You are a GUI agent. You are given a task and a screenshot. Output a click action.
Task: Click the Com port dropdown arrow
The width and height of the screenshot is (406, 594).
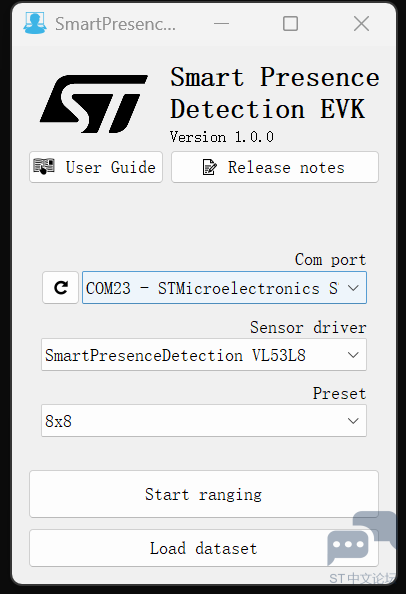click(x=353, y=288)
